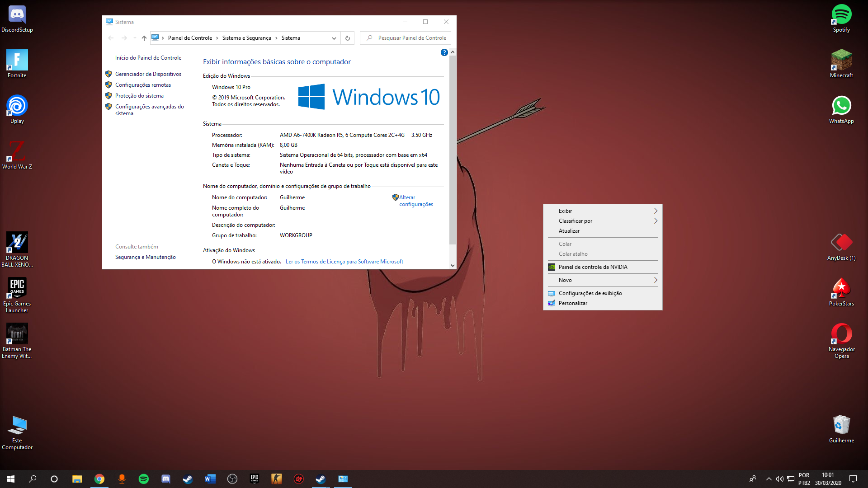Screen dimensions: 868x488
Task: Click scrollbar down arrow in Sistema window
Action: coord(453,266)
